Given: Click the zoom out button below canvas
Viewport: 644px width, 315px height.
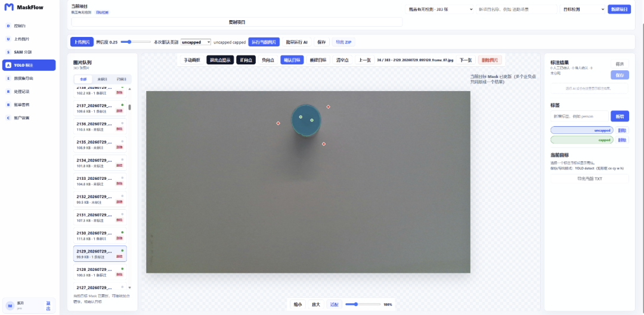Looking at the screenshot, I should [x=298, y=304].
